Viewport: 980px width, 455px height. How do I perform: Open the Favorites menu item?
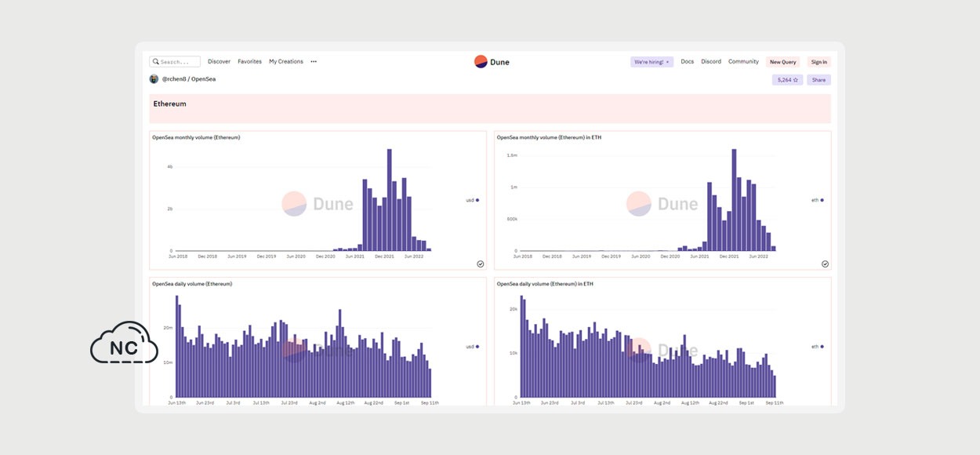(249, 61)
